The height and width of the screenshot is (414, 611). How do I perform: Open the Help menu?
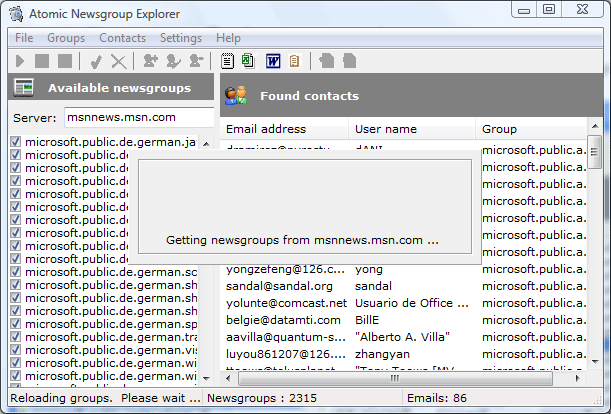228,38
